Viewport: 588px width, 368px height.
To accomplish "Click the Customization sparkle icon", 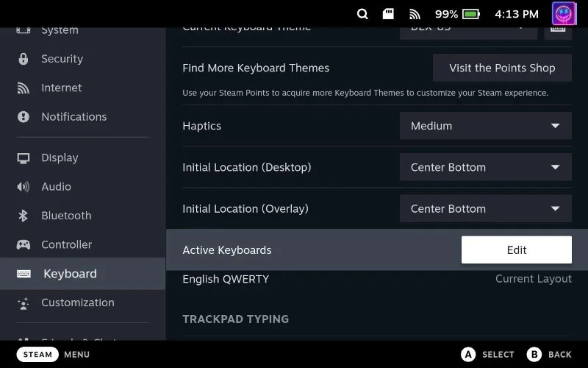I will tap(24, 303).
